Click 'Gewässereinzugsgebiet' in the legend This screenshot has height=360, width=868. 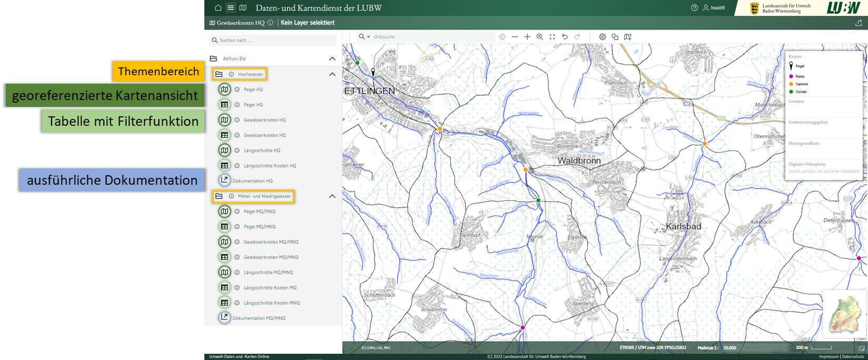[808, 122]
